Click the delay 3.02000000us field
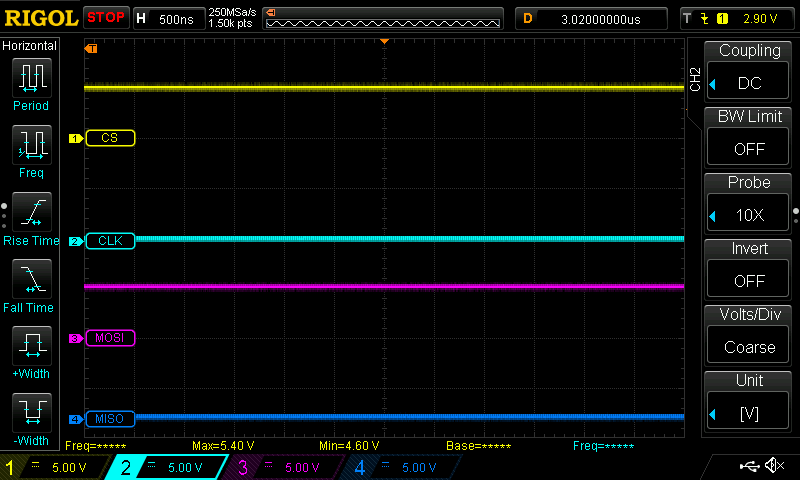The image size is (800, 480). (x=591, y=19)
